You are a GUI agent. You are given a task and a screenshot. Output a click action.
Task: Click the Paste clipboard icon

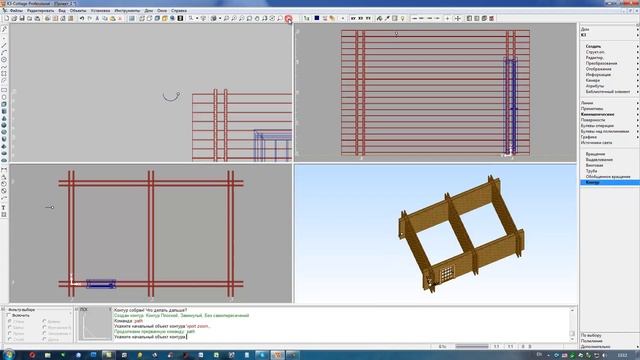tap(113, 18)
